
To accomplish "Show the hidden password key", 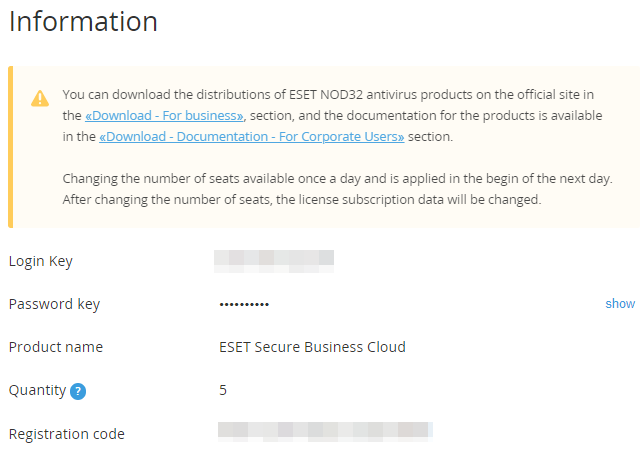I will tap(620, 303).
